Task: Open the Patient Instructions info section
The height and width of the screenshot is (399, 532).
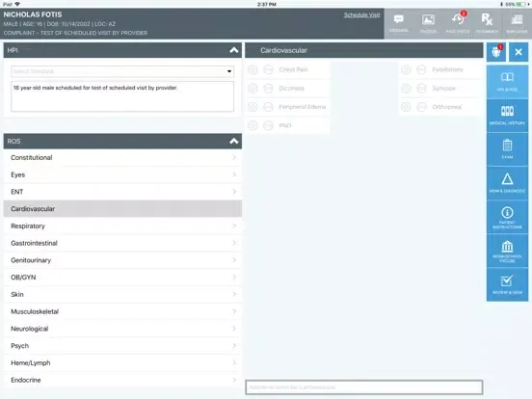Action: (x=507, y=217)
